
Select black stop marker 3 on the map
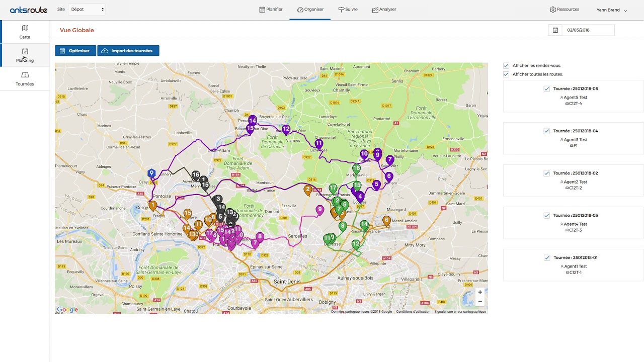coord(218,200)
